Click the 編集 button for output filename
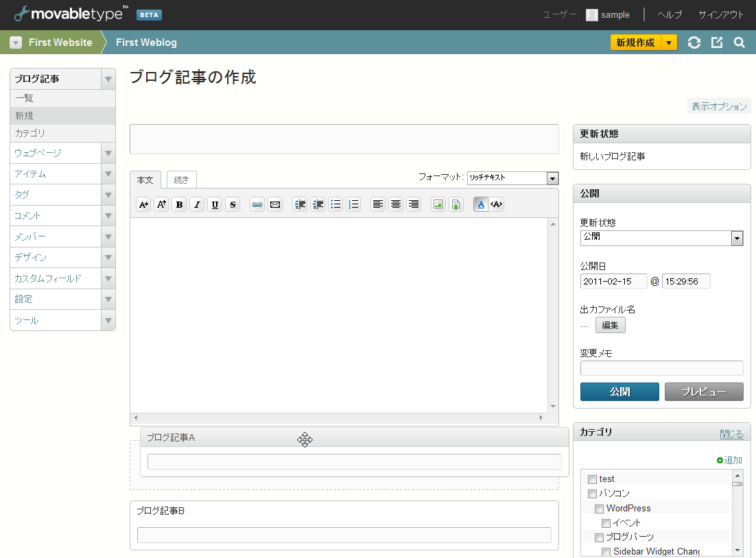The height and width of the screenshot is (558, 756). tap(611, 325)
